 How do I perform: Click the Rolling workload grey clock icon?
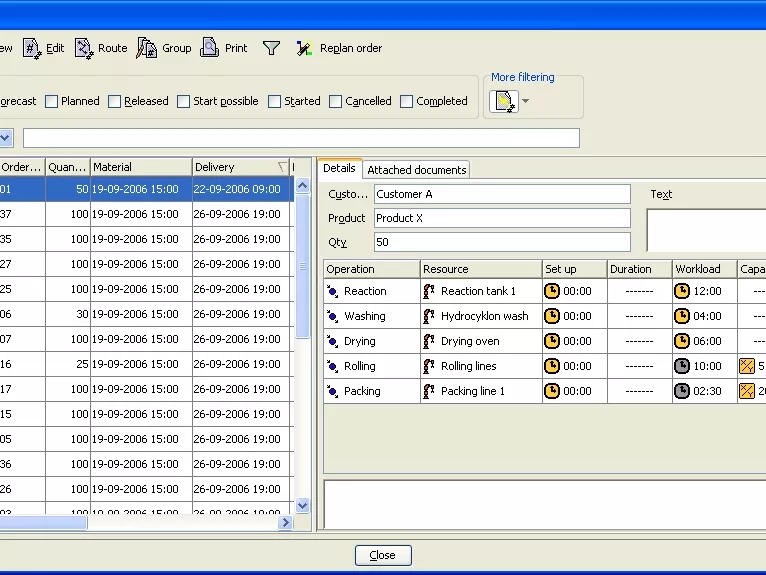click(x=682, y=366)
